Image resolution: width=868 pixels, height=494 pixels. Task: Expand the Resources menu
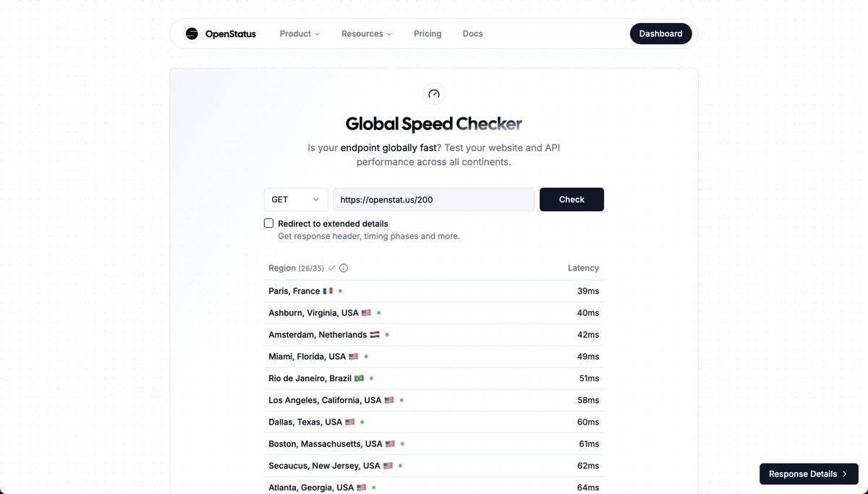tap(367, 34)
